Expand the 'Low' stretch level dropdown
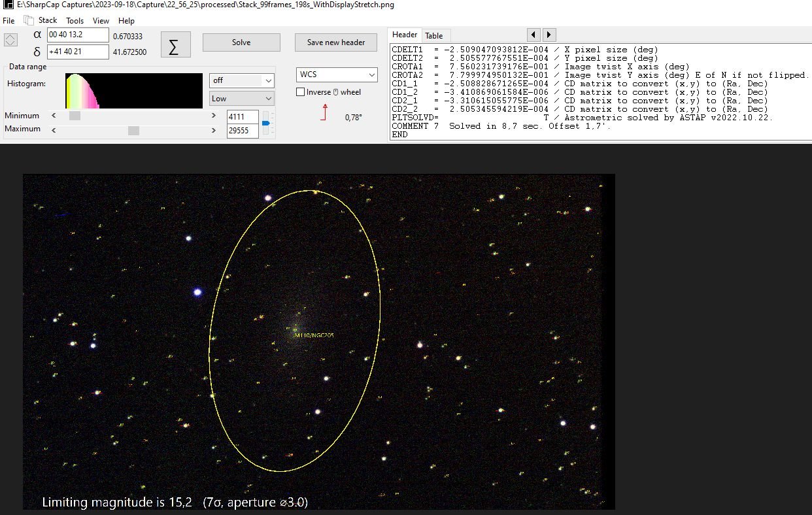Screen dimensions: 812x515 coord(241,99)
